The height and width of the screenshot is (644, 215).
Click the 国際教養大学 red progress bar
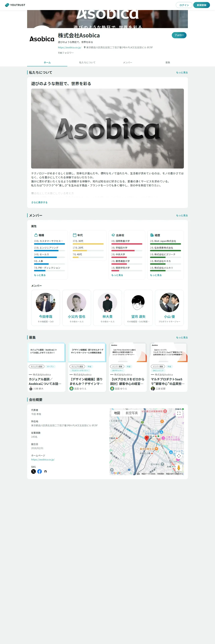coord(127,244)
